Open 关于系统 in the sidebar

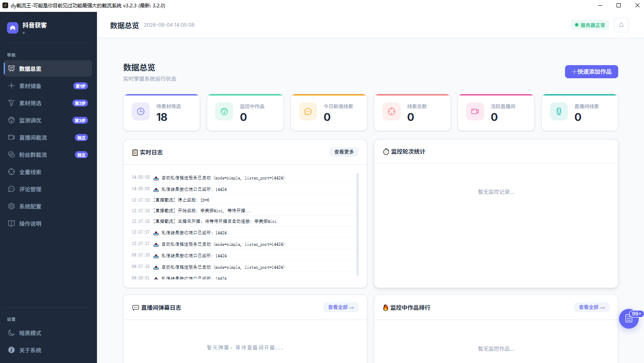[x=47, y=350]
